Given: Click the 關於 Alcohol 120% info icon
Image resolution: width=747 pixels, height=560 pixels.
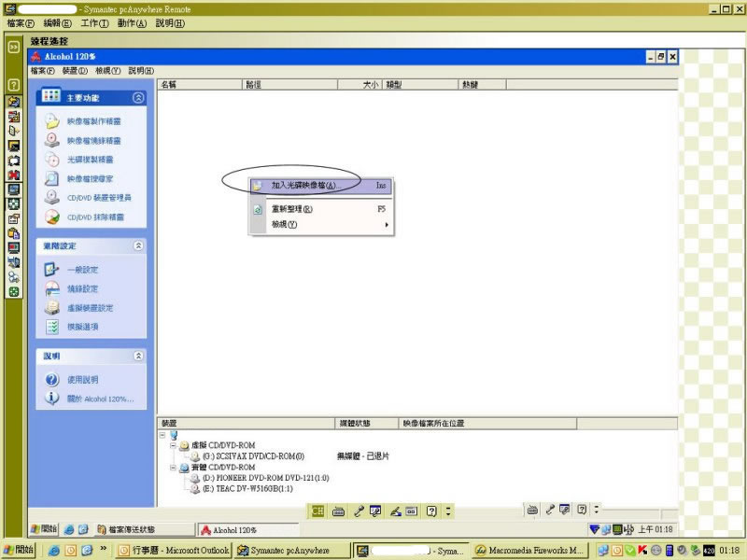Looking at the screenshot, I should pyautogui.click(x=52, y=399).
